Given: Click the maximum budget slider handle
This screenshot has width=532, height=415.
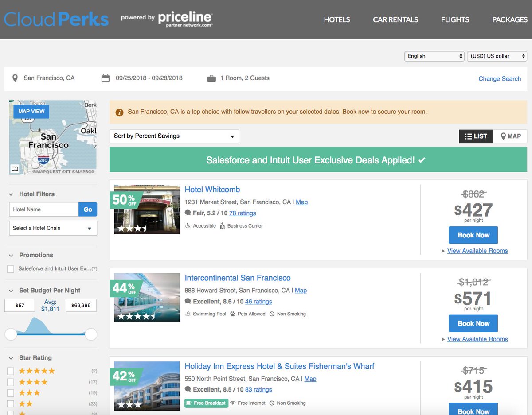Looking at the screenshot, I should (91, 334).
